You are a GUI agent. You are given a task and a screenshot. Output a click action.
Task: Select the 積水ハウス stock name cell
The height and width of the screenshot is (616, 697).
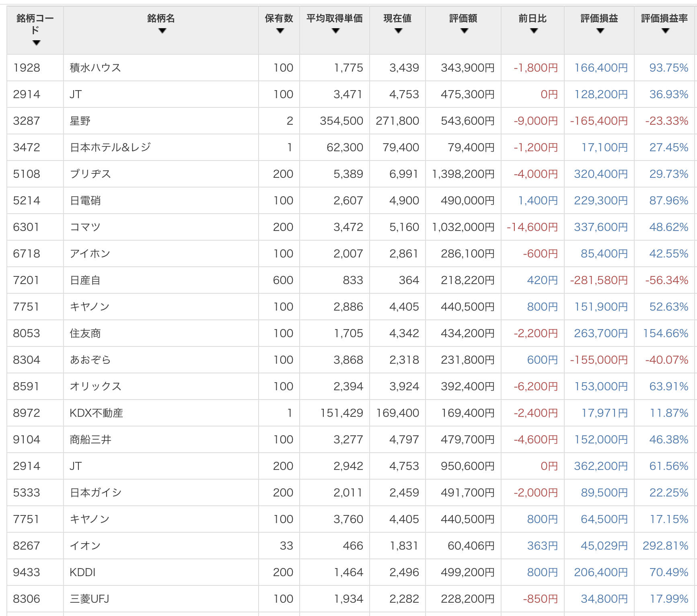pos(95,68)
